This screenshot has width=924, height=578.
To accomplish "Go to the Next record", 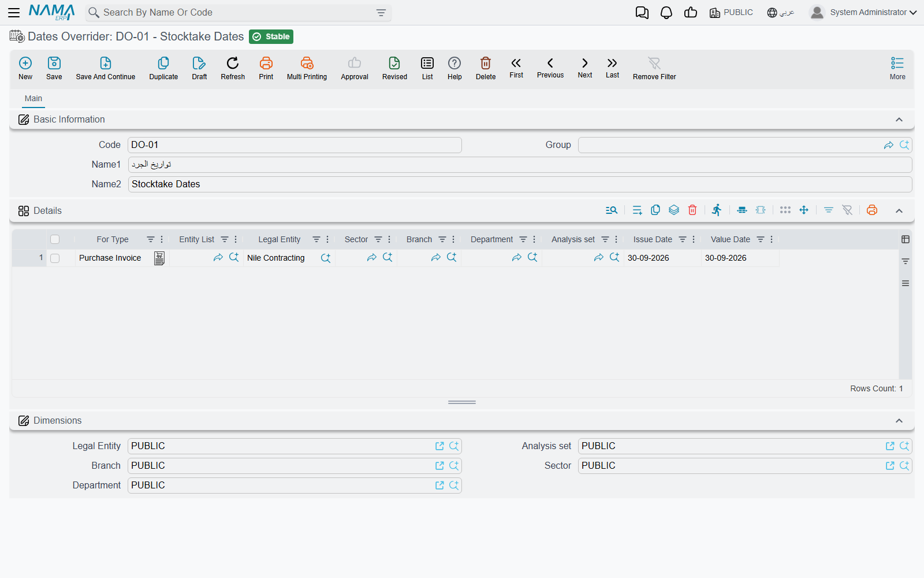I will coord(585,68).
